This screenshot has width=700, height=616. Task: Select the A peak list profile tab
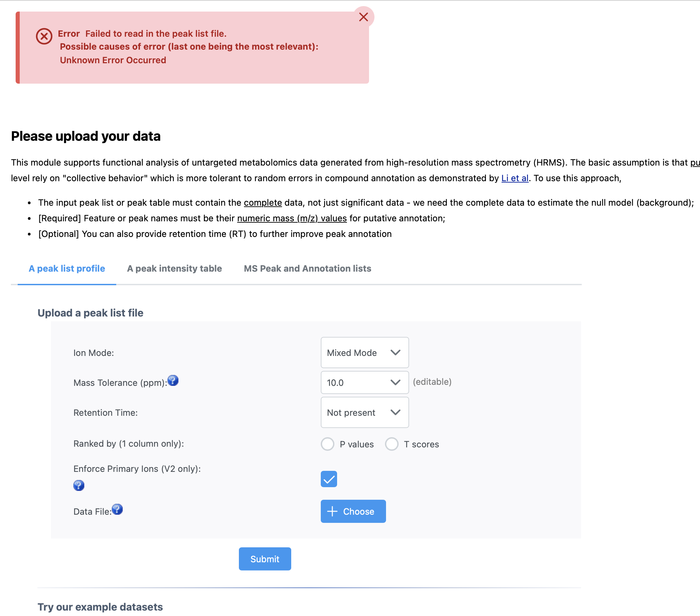[67, 269]
